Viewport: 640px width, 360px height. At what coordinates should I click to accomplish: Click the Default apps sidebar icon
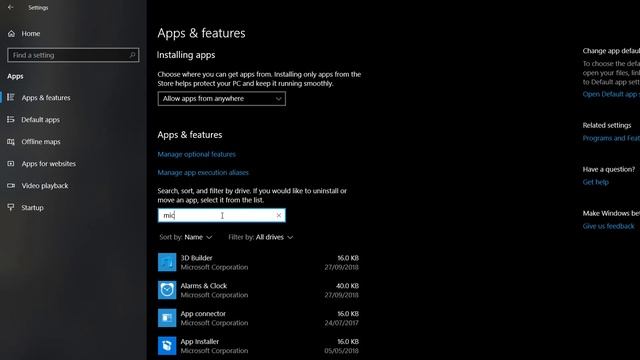11,119
